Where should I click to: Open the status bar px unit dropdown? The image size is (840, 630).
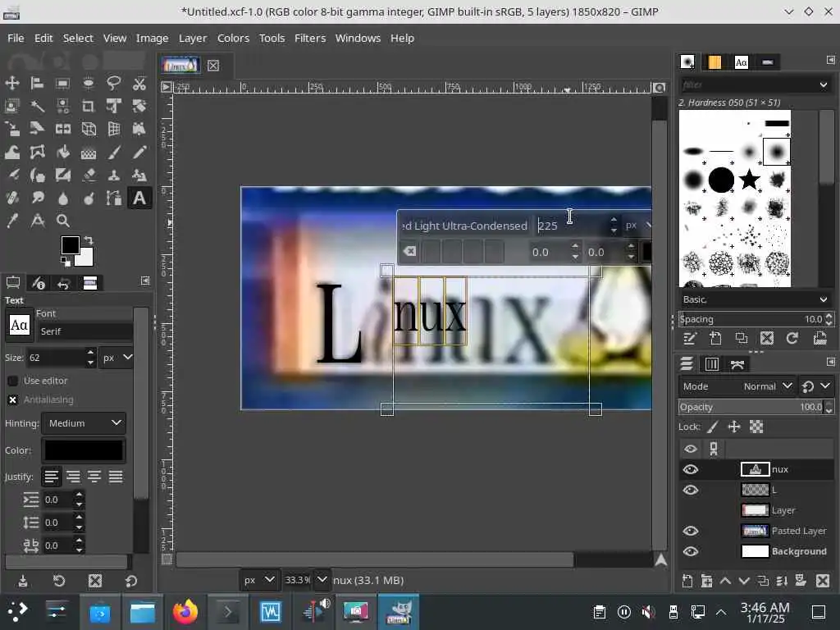click(x=258, y=580)
